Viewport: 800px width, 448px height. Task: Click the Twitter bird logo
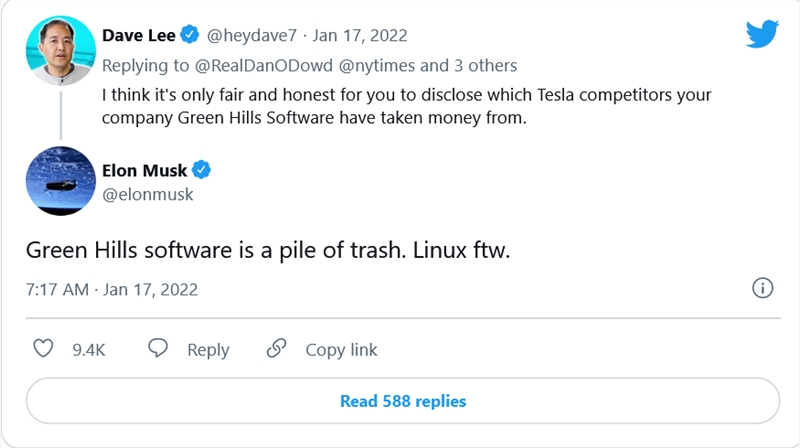[762, 34]
